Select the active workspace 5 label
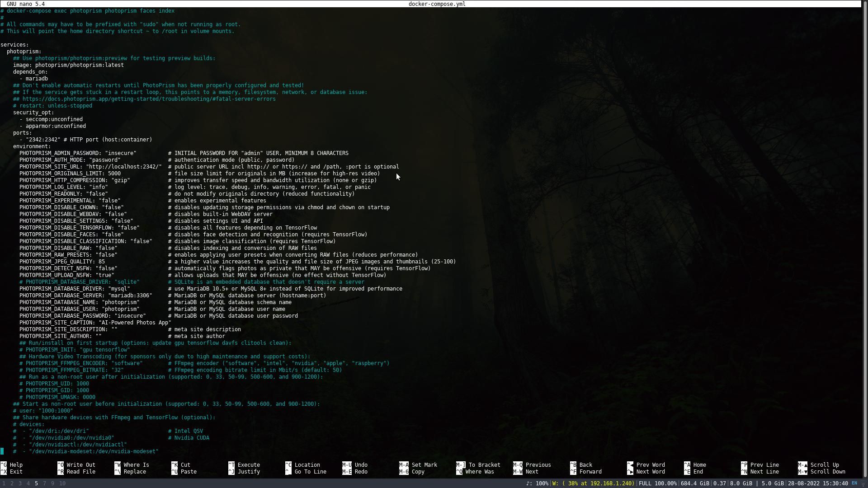 pos(36,483)
